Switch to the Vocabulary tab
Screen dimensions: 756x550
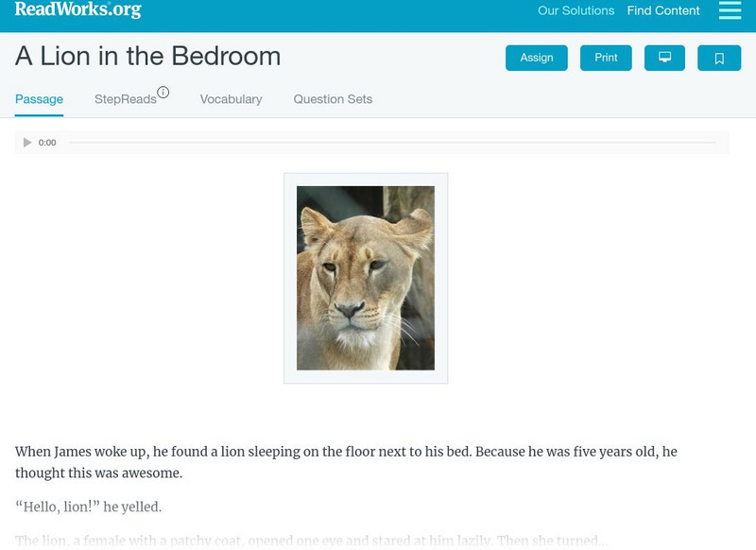[231, 98]
